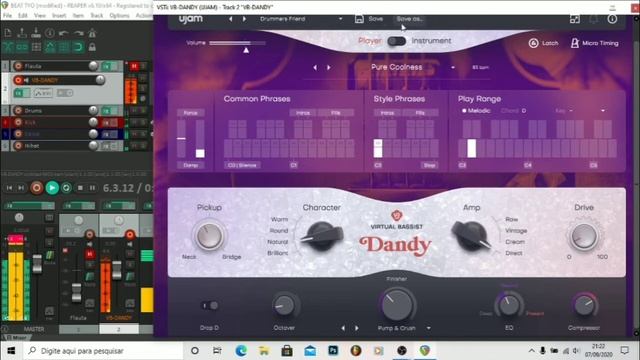Click the New Project toolbar icon

pyautogui.click(x=8, y=33)
